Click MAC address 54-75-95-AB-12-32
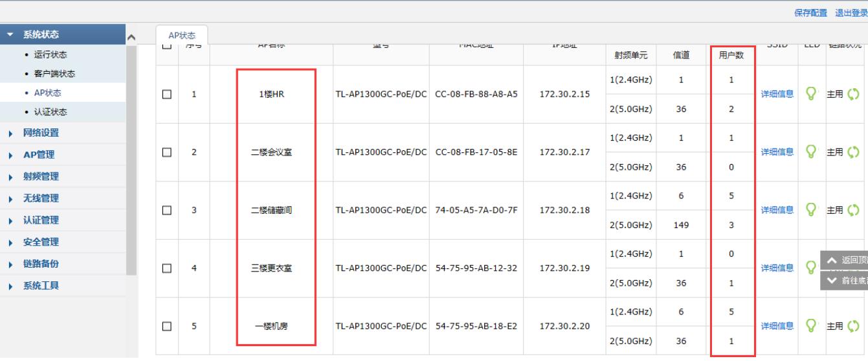The height and width of the screenshot is (361, 868). pos(476,268)
